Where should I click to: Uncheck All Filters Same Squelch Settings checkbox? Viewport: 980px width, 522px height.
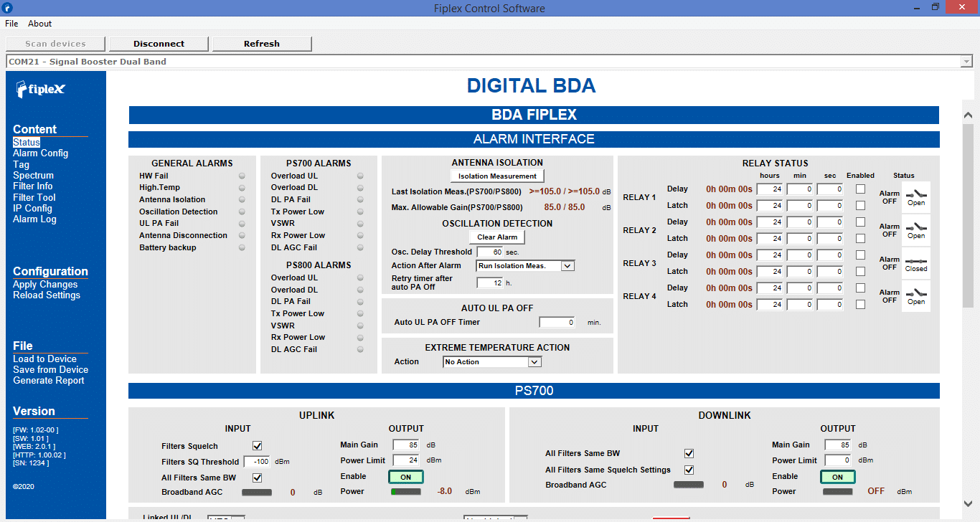point(689,470)
